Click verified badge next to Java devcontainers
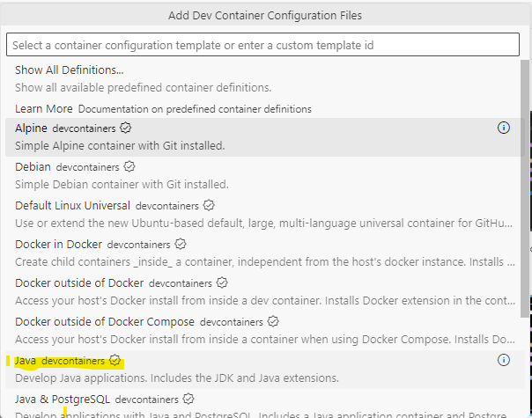Viewport: 532px width, 418px height. coord(115,361)
